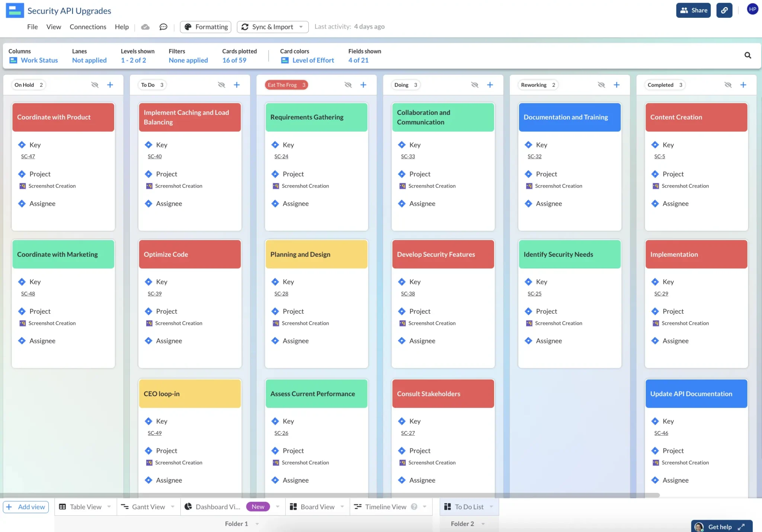This screenshot has height=532, width=762.
Task: Expand the Board View dropdown
Action: 343,507
